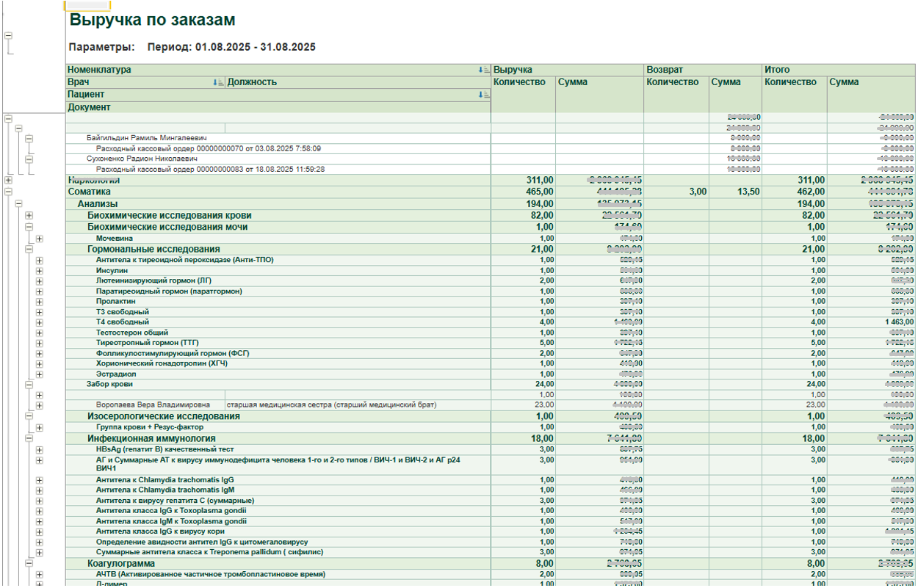
Task: Collapse the Соматика group
Action: click(8, 192)
